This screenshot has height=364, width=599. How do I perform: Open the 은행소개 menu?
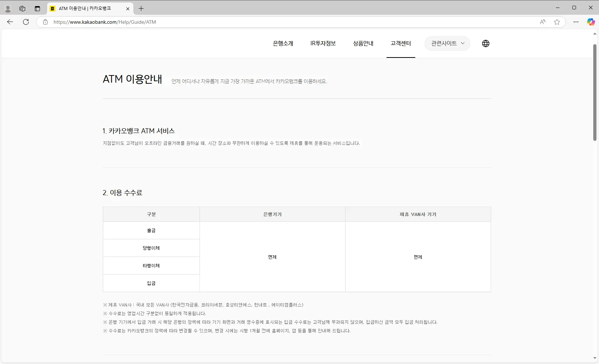(283, 43)
